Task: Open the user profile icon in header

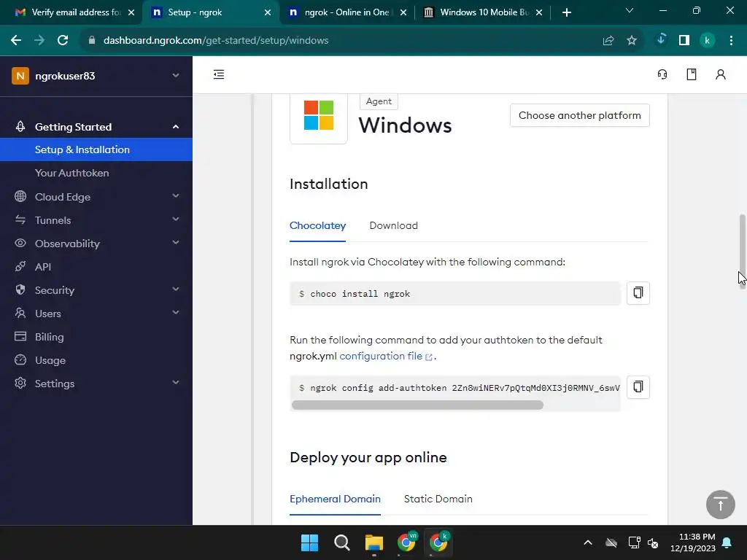Action: pyautogui.click(x=720, y=74)
